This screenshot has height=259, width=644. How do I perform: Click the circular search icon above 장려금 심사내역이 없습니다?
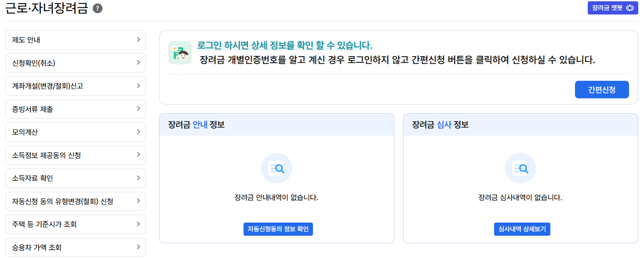tap(520, 168)
